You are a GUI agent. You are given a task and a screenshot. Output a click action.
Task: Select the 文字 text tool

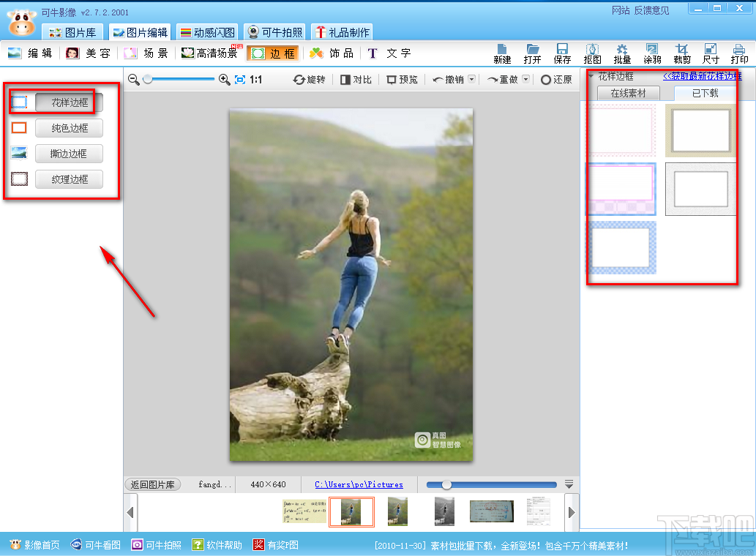coord(389,53)
